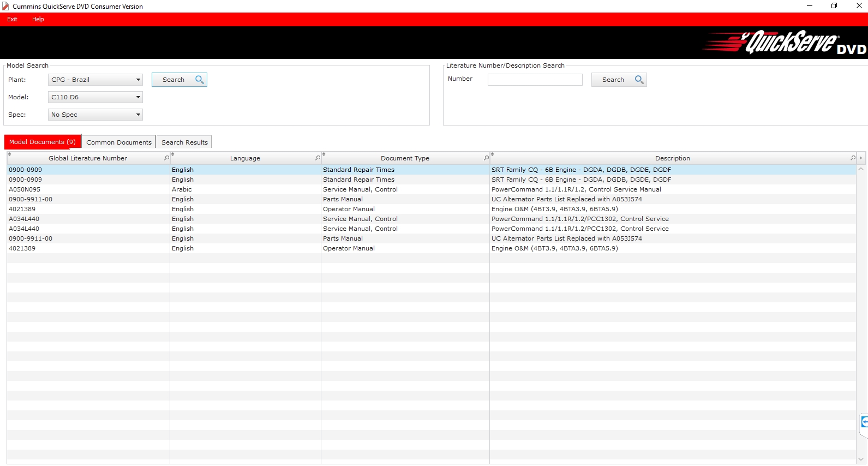Click the blue side-panel icon at right edge
The width and height of the screenshot is (868, 466).
click(864, 422)
